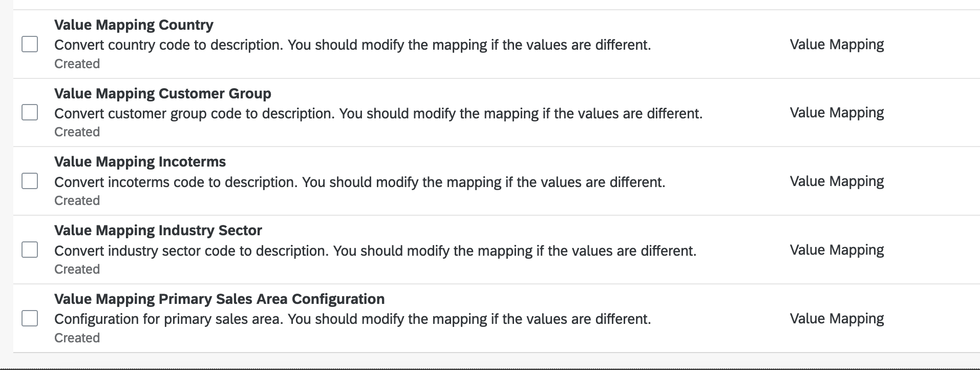Open the Value Mapping Country item

coord(134,25)
